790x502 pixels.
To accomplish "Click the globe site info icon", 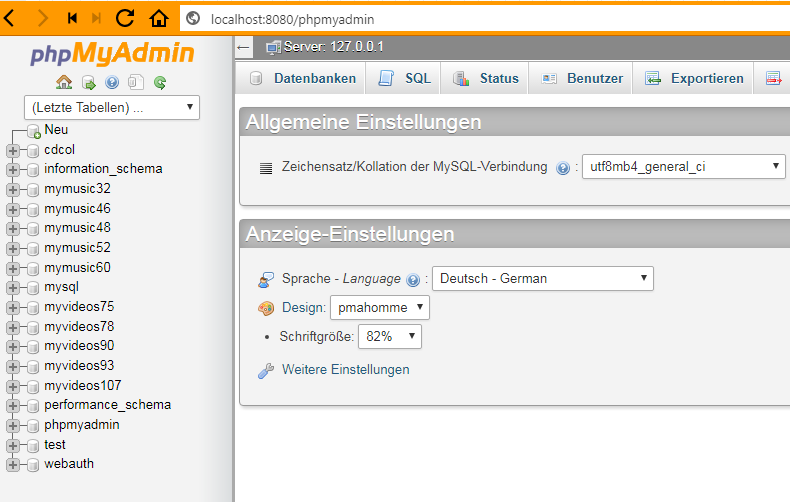I will point(193,19).
